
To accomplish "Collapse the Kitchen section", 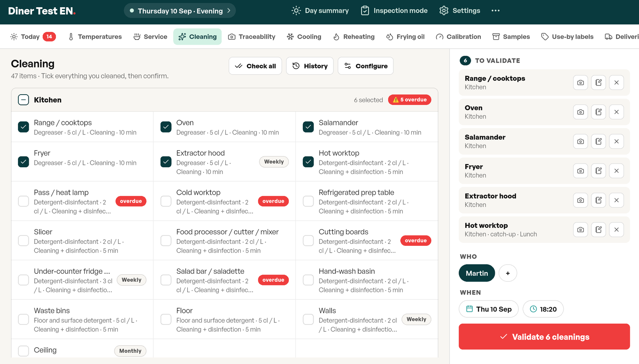I will point(24,100).
